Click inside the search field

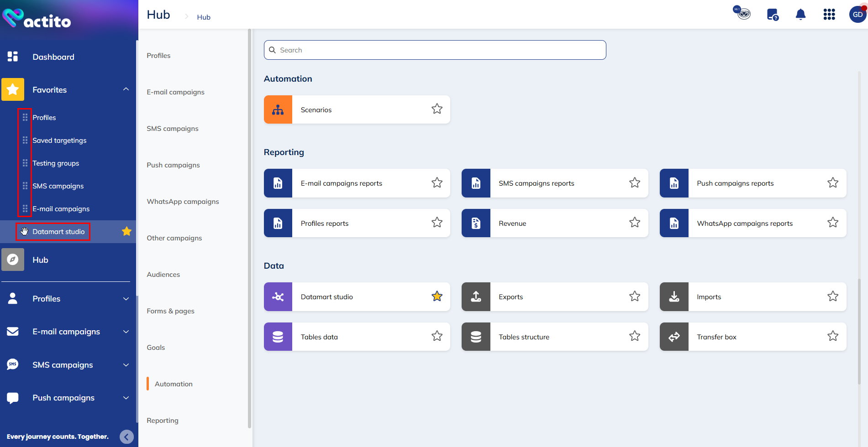[434, 50]
